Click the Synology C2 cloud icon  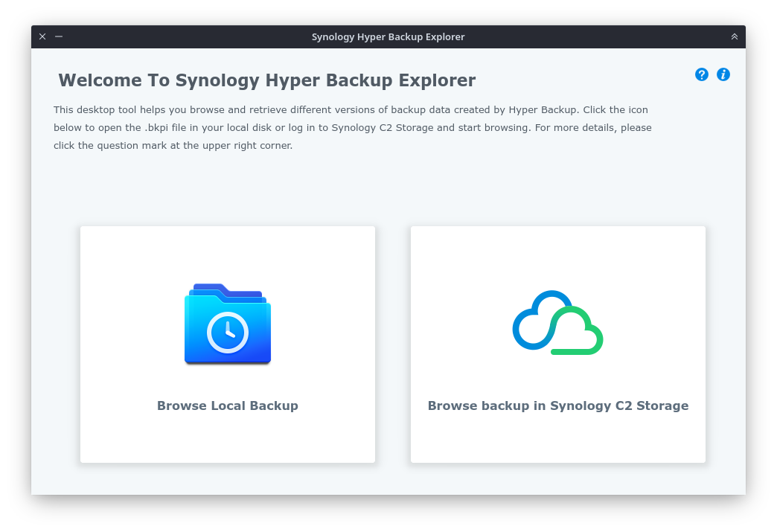pyautogui.click(x=557, y=322)
